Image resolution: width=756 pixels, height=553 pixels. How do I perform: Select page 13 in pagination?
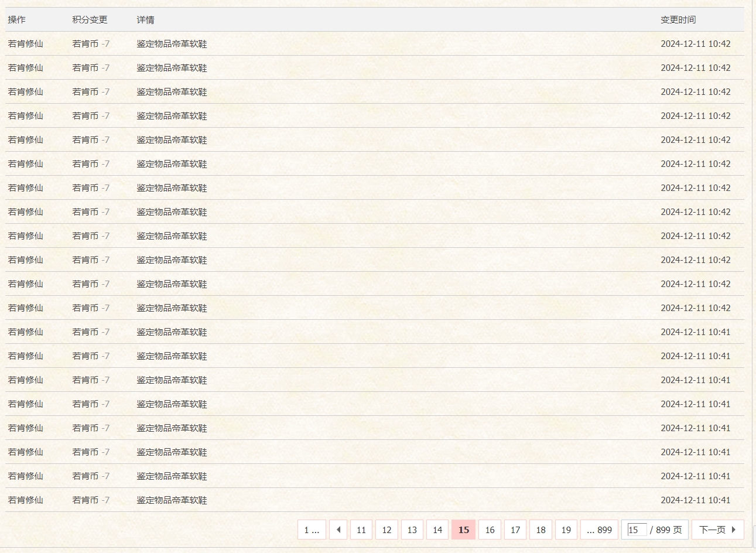pyautogui.click(x=412, y=530)
